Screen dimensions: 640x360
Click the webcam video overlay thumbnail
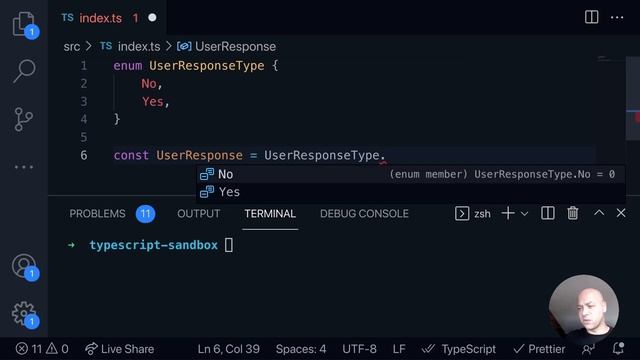click(x=584, y=309)
